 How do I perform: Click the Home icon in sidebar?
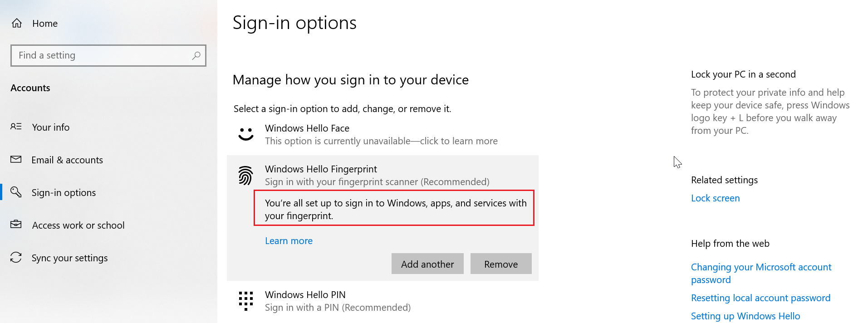point(17,23)
